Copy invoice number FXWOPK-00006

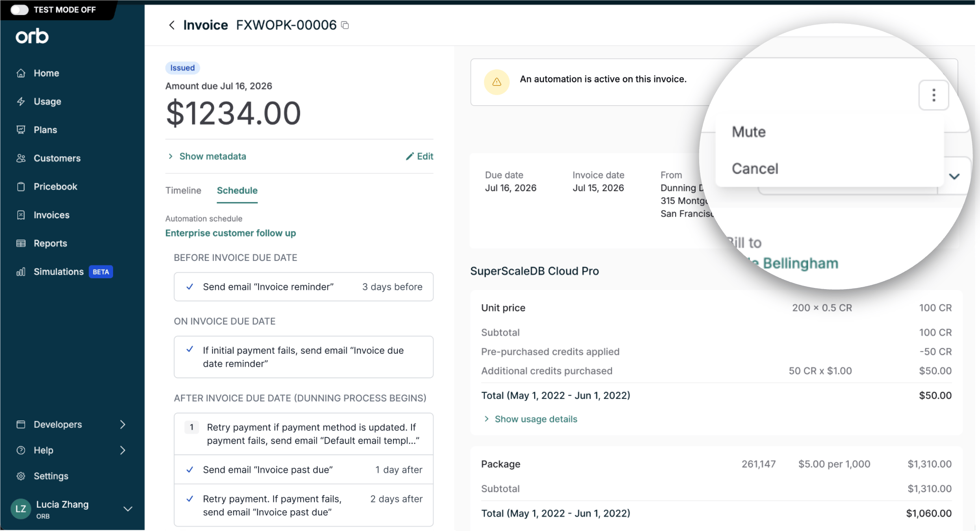345,25
